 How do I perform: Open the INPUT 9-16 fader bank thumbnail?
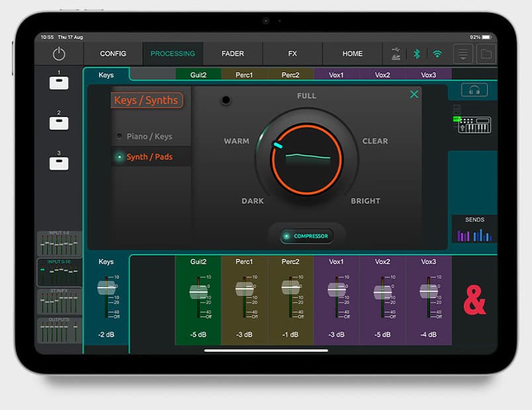(x=59, y=272)
